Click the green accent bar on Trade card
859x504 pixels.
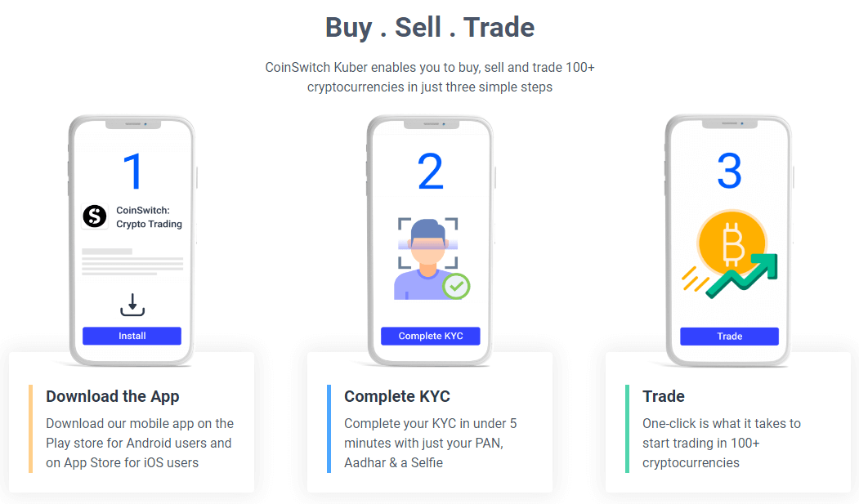pos(627,429)
